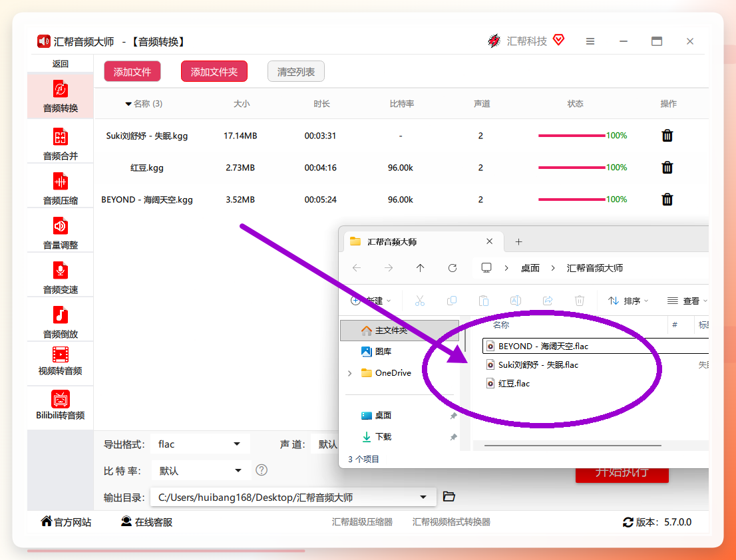Open the 音频转换 audio conversion tool
This screenshot has height=560, width=736.
point(60,96)
